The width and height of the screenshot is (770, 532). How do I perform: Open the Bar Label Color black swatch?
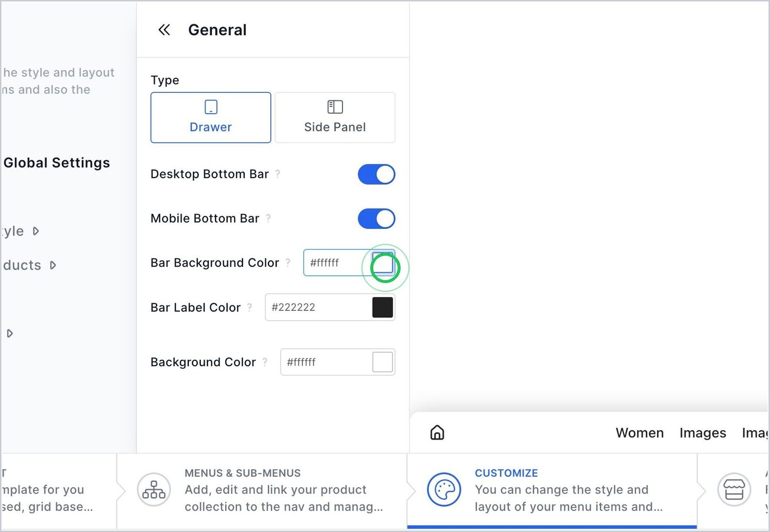383,307
